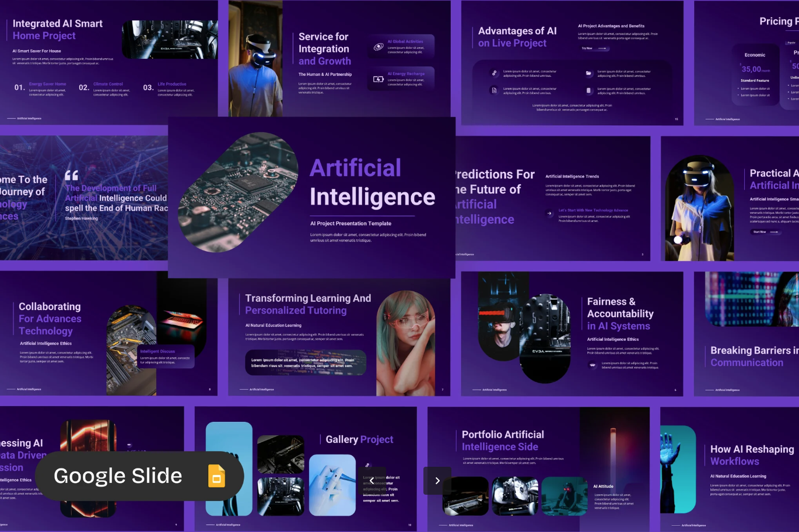Screen dimensions: 799x532
Task: Click 02. Climate Control item
Action: coord(105,88)
